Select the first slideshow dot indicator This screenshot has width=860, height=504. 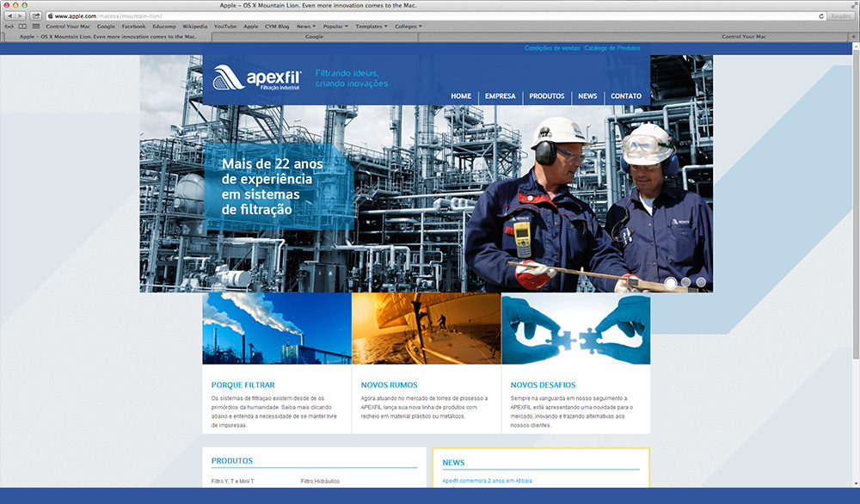coord(670,282)
